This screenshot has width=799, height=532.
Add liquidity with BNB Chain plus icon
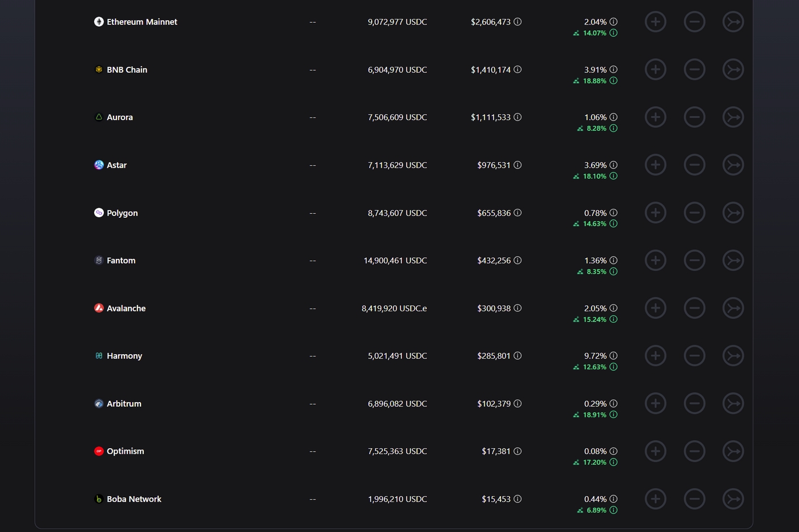[655, 70]
